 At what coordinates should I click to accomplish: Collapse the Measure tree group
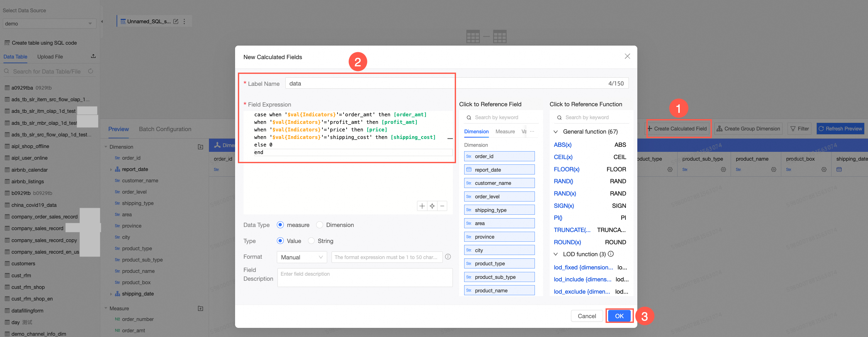(106, 308)
